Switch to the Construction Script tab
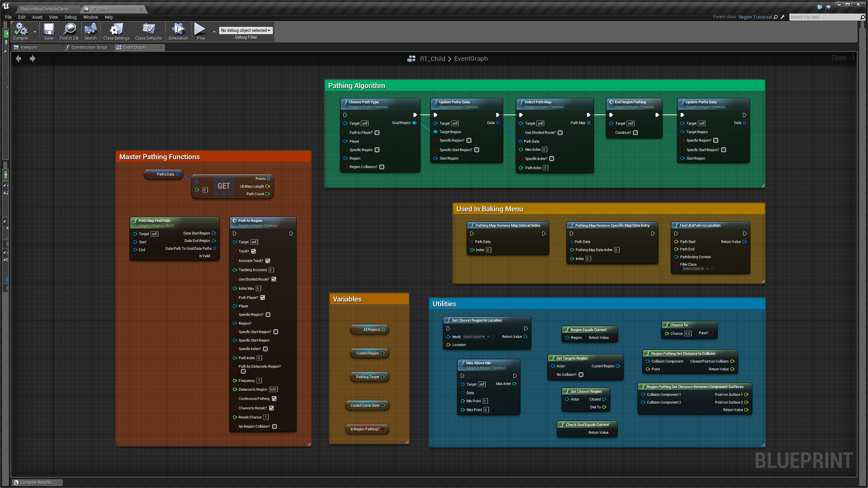Screen dimensions: 868x488 [x=89, y=47]
